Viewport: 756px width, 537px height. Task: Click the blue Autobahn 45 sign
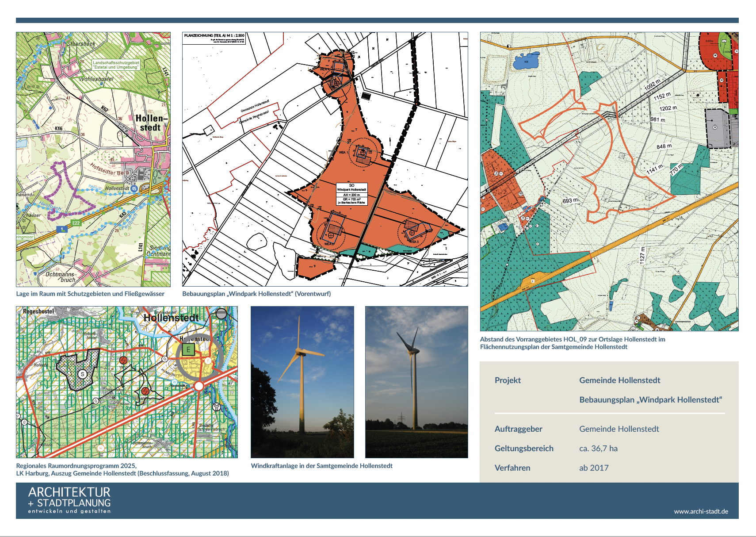(134, 188)
